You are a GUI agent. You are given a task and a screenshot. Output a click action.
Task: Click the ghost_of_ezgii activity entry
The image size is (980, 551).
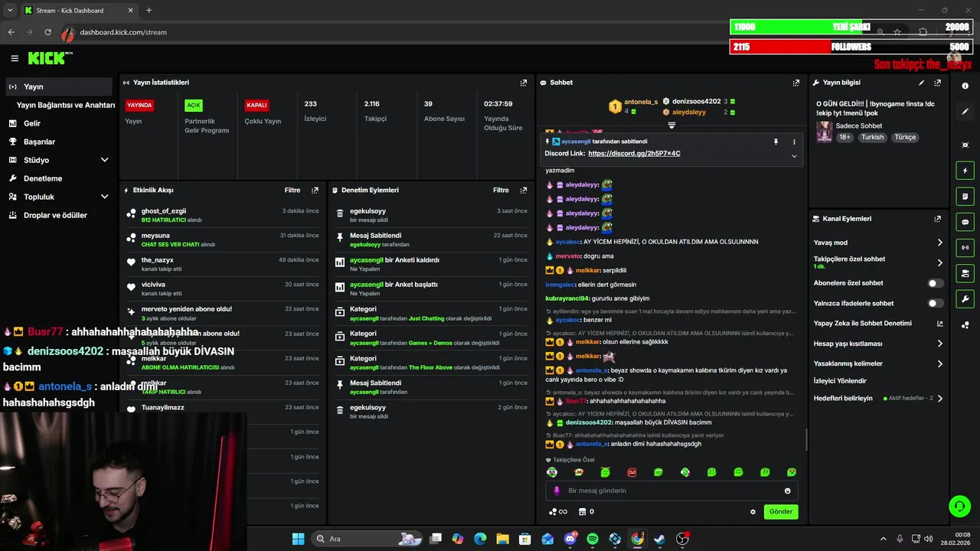pyautogui.click(x=223, y=215)
